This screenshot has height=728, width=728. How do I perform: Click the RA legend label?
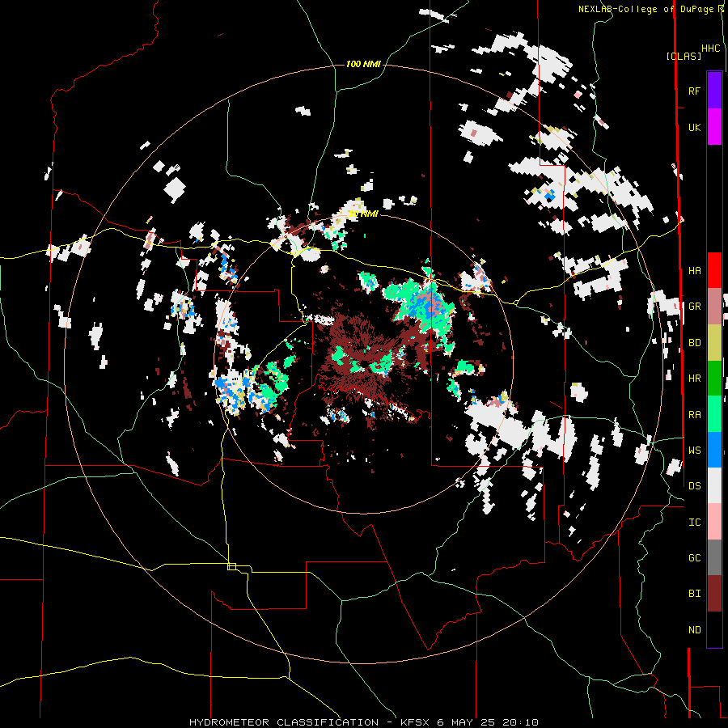[694, 414]
